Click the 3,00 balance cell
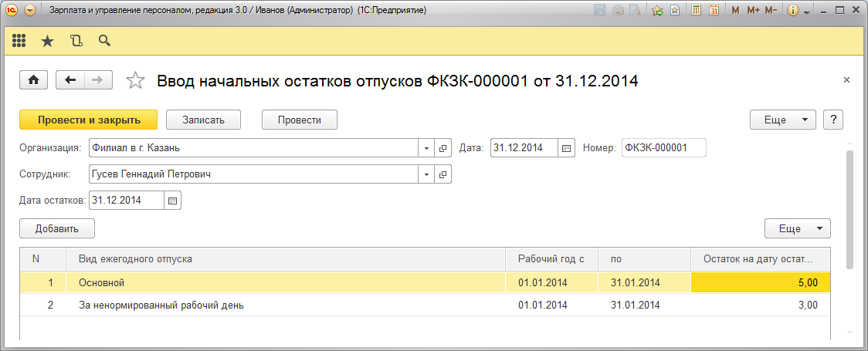The image size is (868, 351). tap(761, 305)
